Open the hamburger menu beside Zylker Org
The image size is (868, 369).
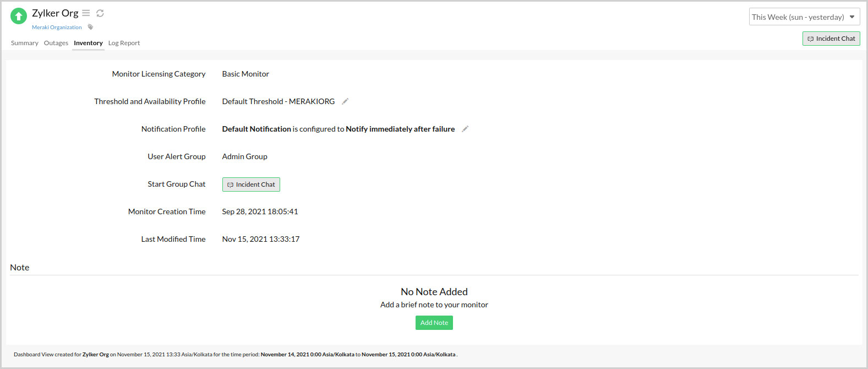click(x=86, y=13)
